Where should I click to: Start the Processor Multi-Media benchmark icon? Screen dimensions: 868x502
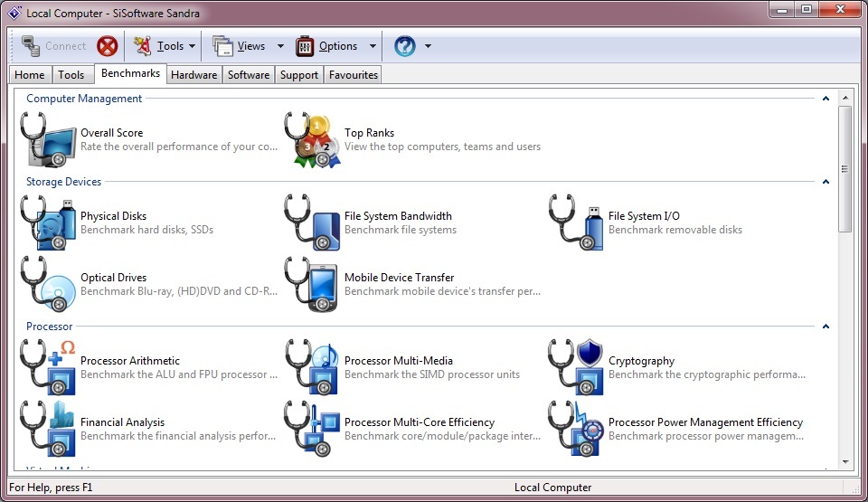[x=313, y=367]
